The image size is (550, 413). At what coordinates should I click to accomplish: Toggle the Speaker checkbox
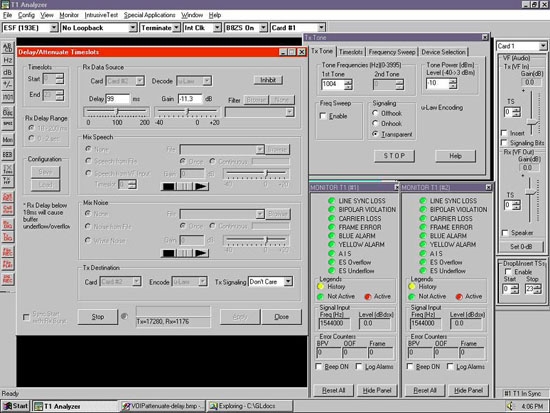[505, 233]
